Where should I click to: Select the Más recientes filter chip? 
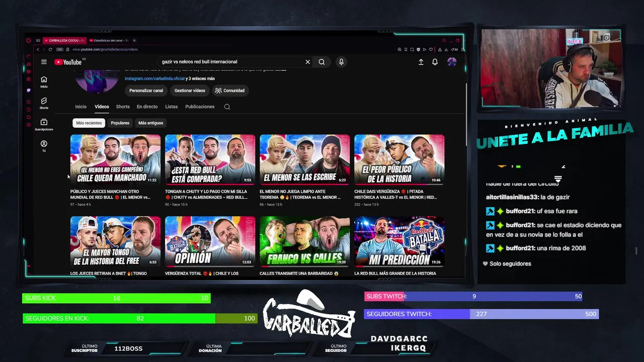[x=89, y=123]
